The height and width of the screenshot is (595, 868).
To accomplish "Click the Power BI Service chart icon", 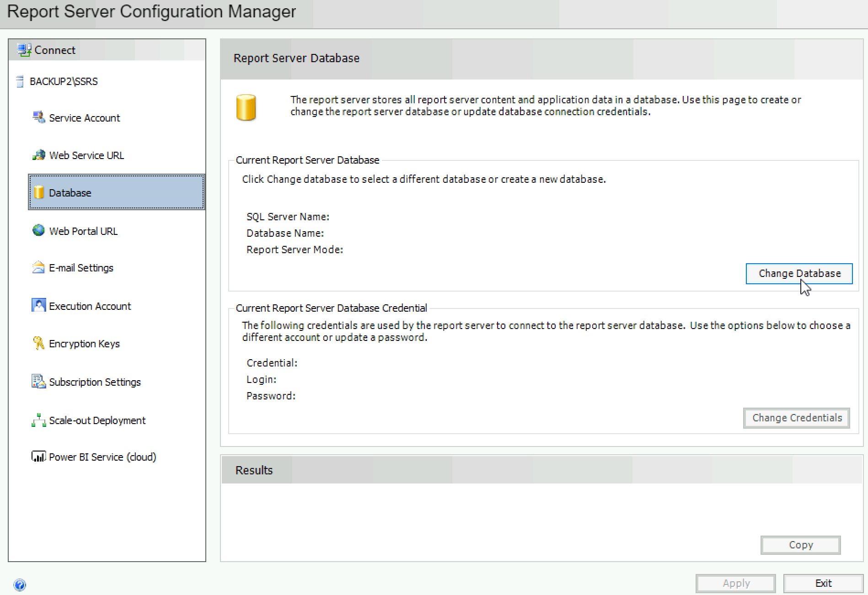I will [x=39, y=457].
